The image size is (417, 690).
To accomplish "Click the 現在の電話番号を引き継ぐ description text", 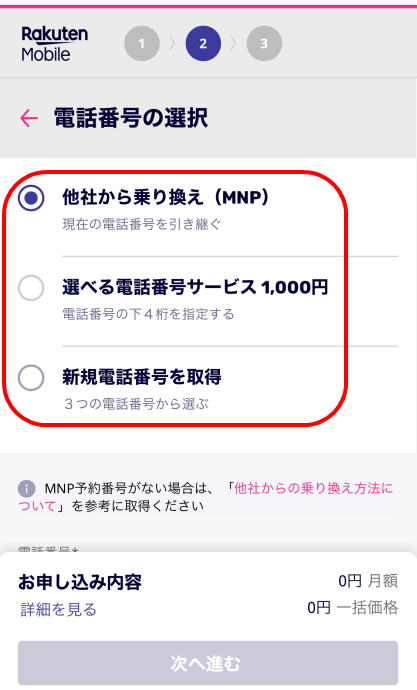I will click(x=142, y=224).
